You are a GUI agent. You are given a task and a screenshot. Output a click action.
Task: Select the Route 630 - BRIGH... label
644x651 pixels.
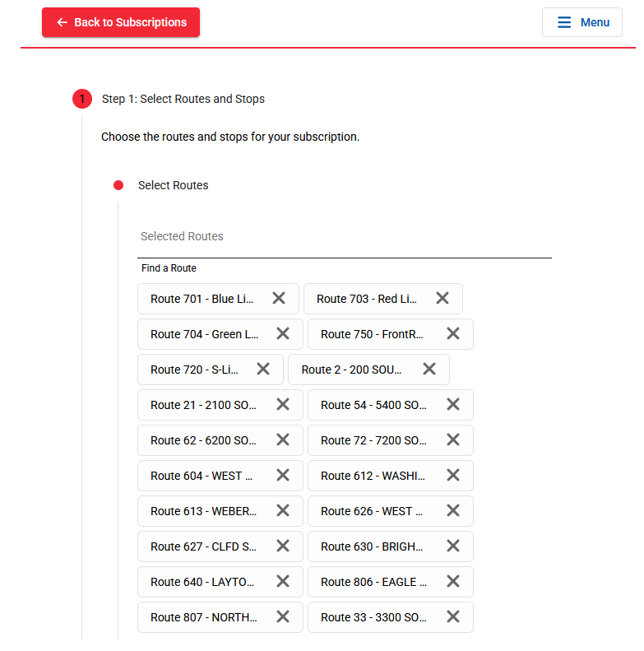coord(373,546)
